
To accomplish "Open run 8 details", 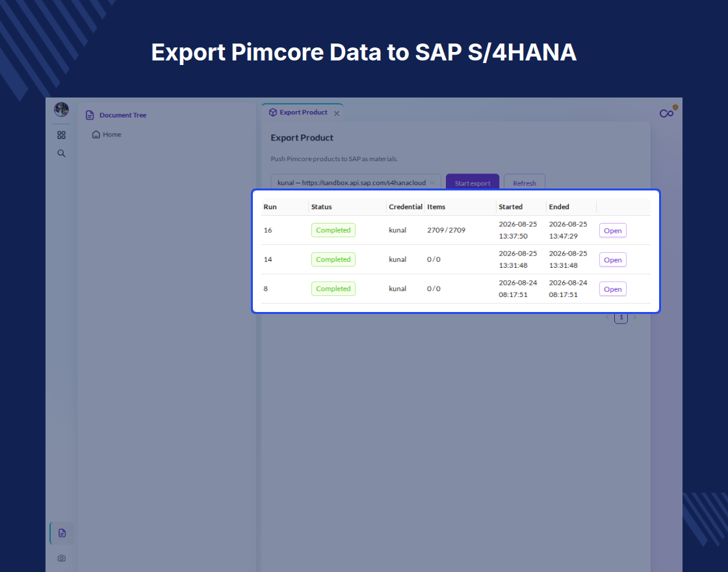I will coord(613,289).
